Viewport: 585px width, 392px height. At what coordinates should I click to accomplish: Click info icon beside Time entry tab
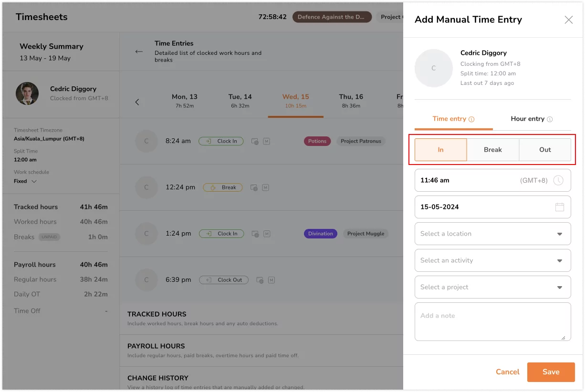point(471,119)
